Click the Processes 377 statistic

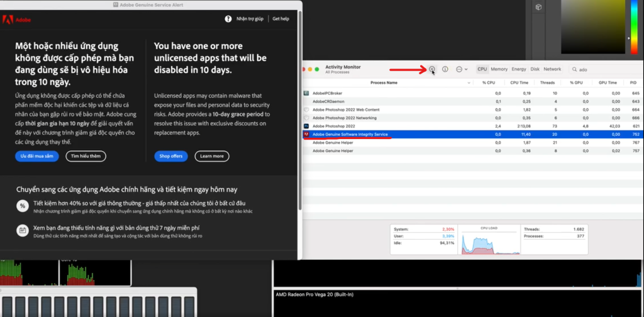click(x=554, y=236)
